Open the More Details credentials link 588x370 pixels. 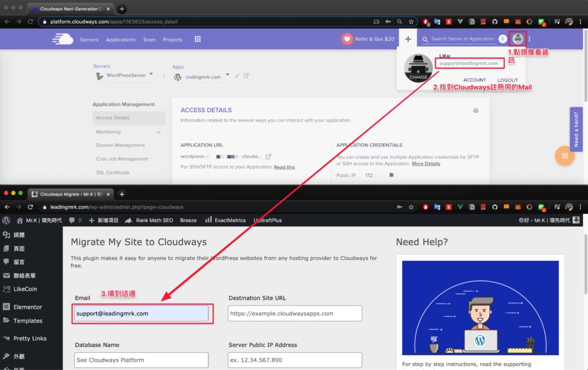(x=425, y=163)
